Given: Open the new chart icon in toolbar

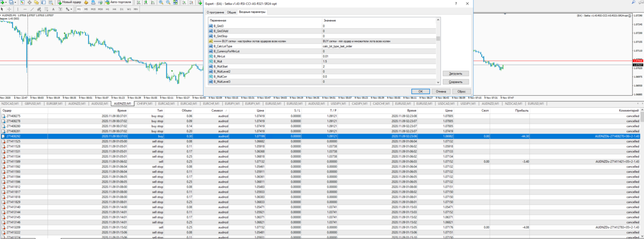Looking at the screenshot, I should [x=2, y=2].
